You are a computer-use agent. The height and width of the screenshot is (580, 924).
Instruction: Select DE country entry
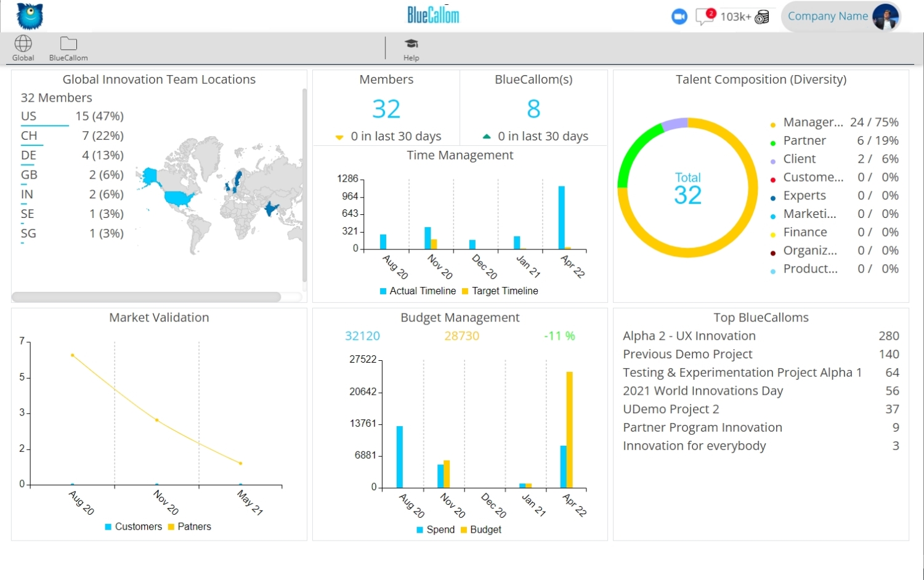tap(72, 155)
